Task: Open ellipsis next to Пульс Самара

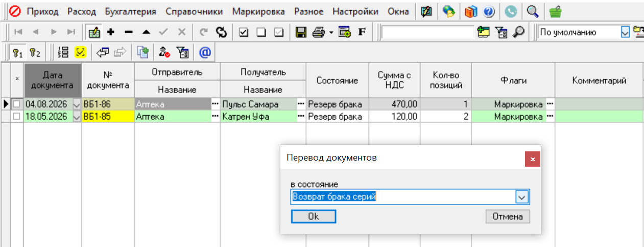Action: (x=301, y=104)
